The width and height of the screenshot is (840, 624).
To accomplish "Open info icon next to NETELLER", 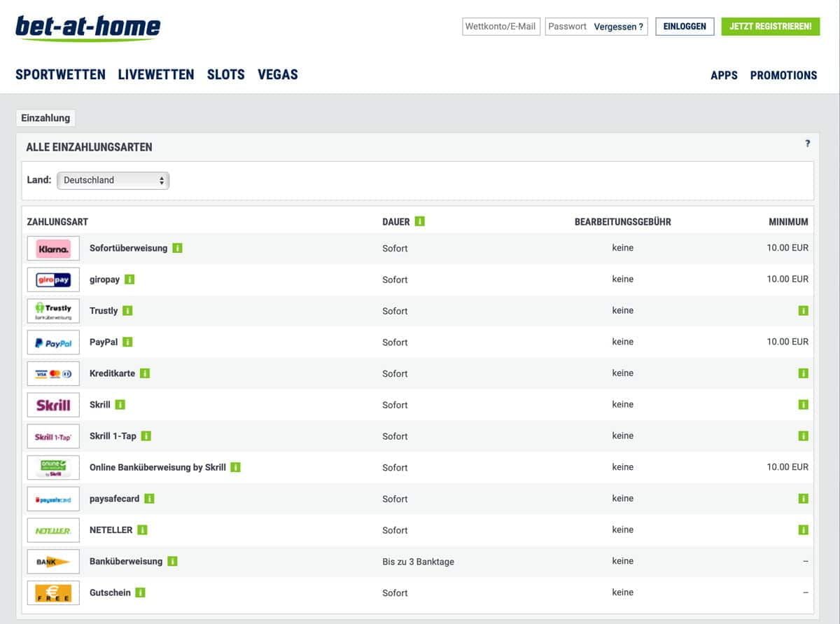I will click(x=142, y=530).
